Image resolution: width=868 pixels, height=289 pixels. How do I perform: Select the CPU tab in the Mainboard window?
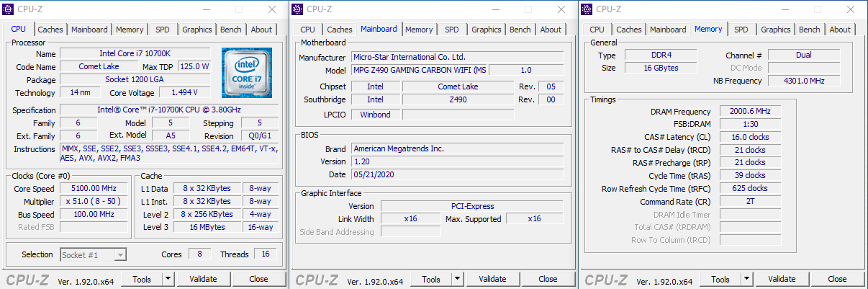tap(307, 30)
